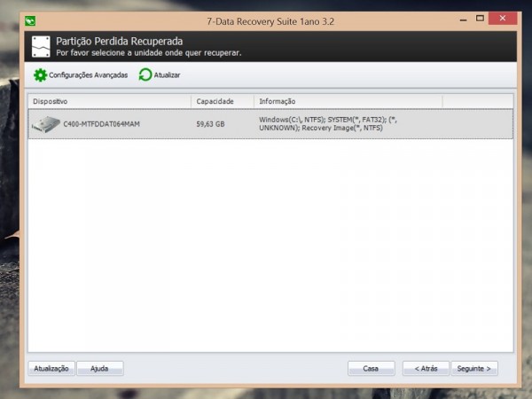Proceed with the Seguinte button

tap(474, 369)
